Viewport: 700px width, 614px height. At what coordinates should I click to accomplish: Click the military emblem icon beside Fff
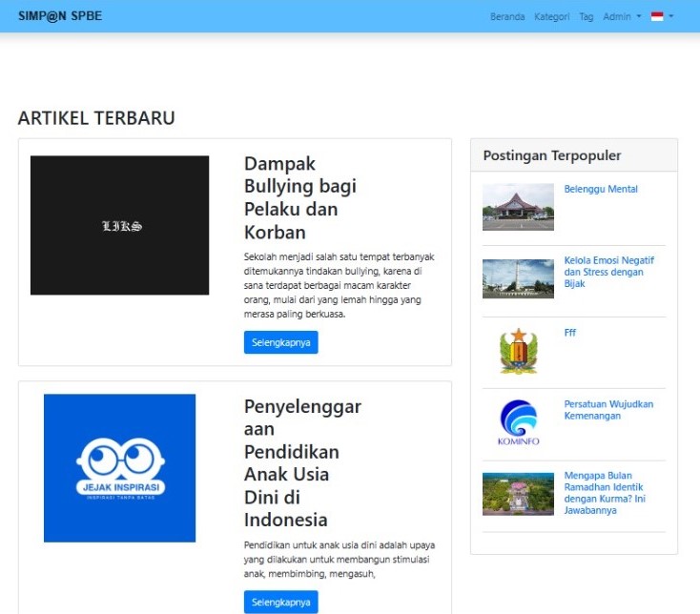pos(518,351)
